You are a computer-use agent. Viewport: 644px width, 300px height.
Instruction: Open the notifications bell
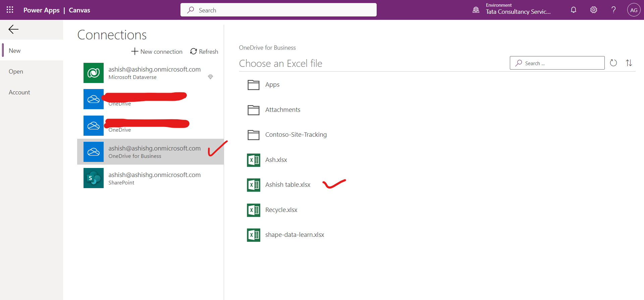pos(574,10)
